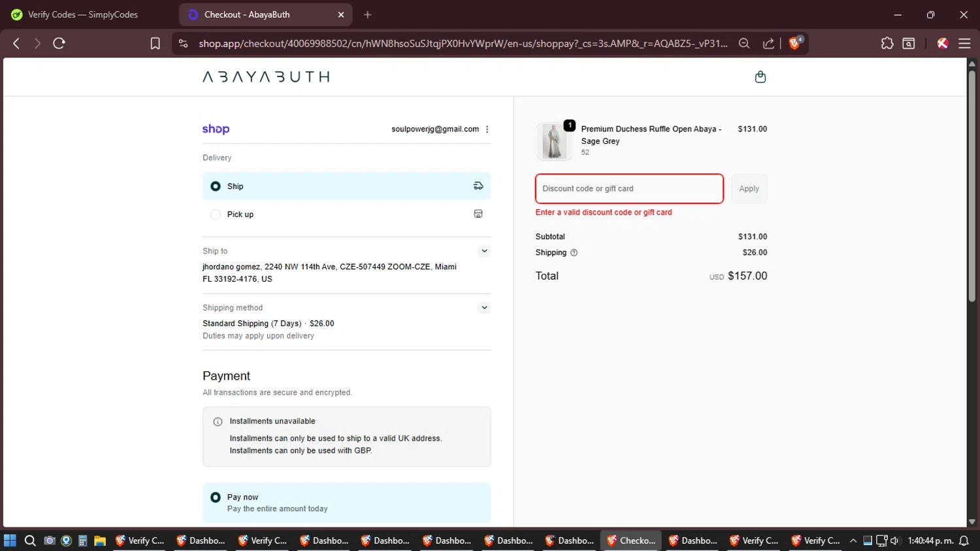Click the Subtotal label
Screen dimensions: 980x551
point(550,237)
